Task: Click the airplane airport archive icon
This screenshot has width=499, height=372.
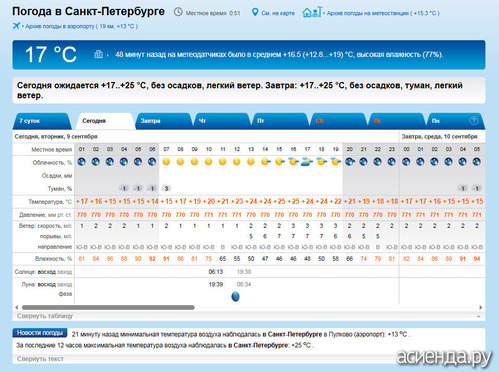Action: click(x=16, y=26)
